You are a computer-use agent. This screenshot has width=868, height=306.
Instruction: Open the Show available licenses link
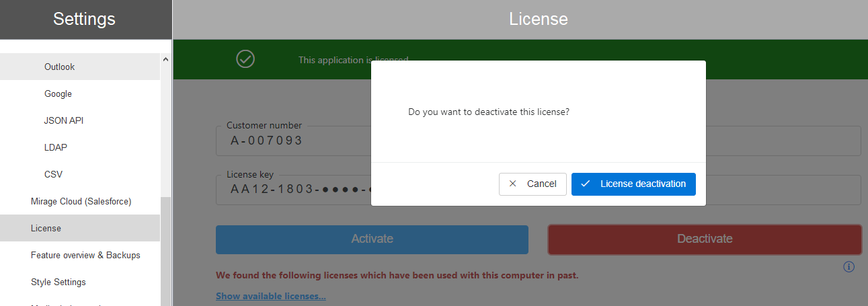point(270,296)
